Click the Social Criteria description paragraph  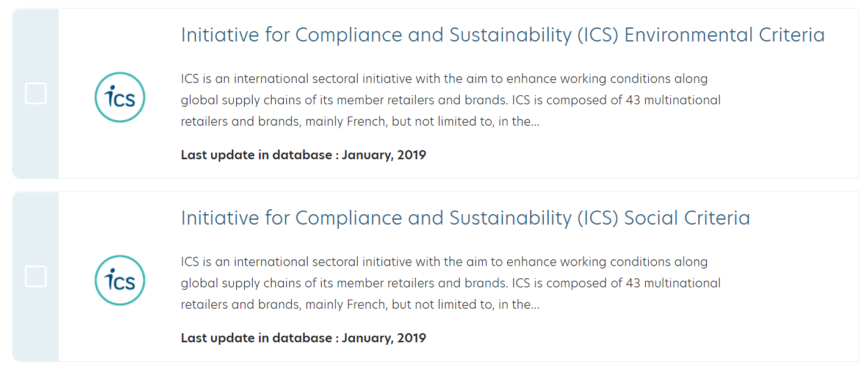tap(450, 283)
